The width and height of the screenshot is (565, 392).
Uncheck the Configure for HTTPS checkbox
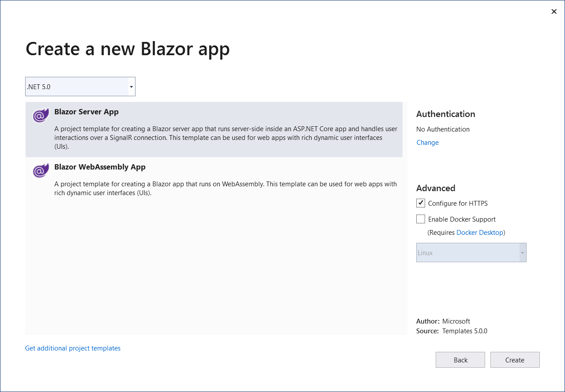(421, 203)
